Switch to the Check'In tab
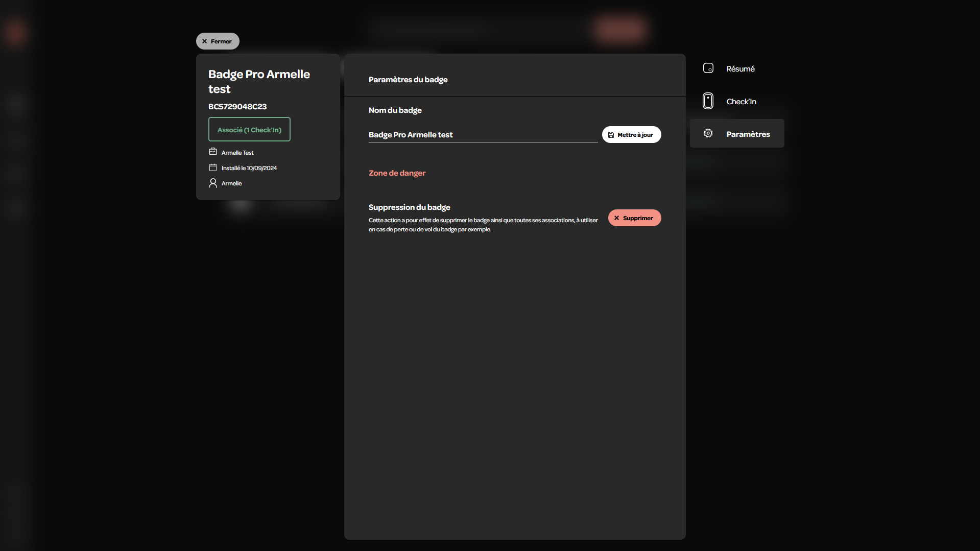980x551 pixels. 737,101
